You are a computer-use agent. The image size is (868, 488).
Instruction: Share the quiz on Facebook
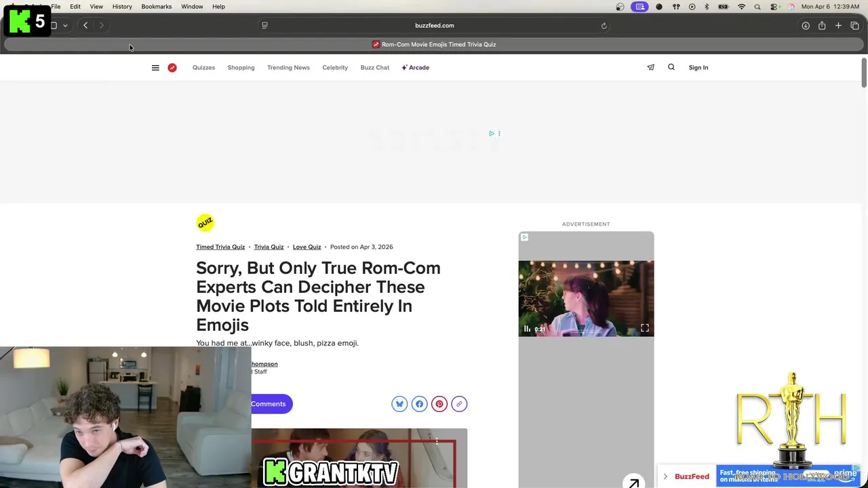pos(419,404)
